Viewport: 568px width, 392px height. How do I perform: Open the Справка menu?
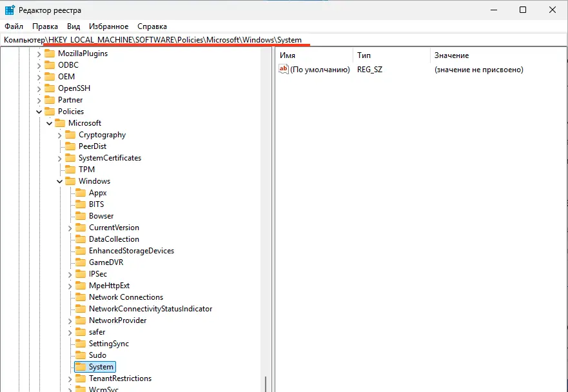click(152, 26)
